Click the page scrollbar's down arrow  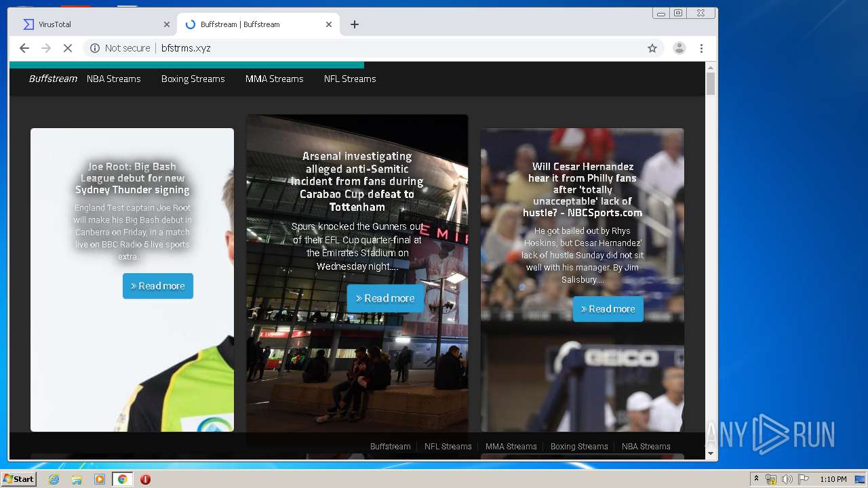[x=711, y=453]
